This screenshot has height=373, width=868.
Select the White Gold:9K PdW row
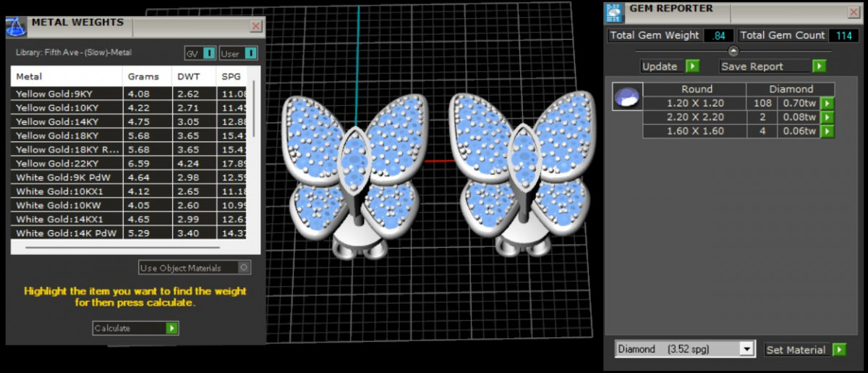[129, 177]
